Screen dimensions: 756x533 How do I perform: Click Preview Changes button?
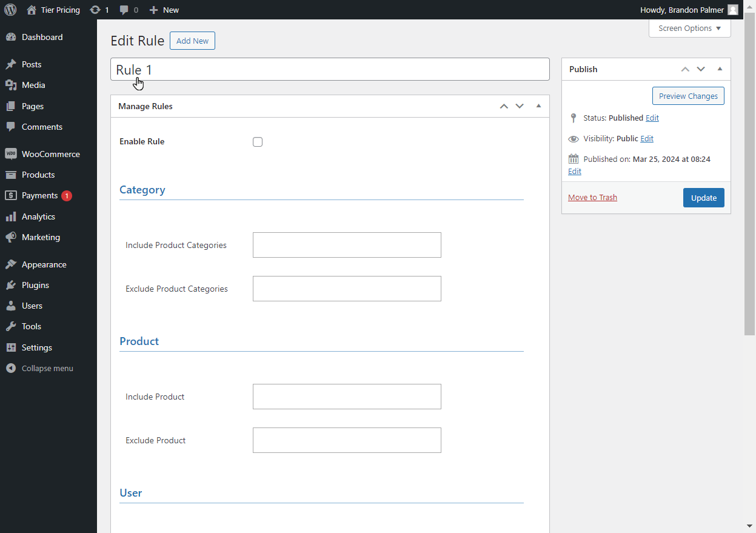[688, 96]
